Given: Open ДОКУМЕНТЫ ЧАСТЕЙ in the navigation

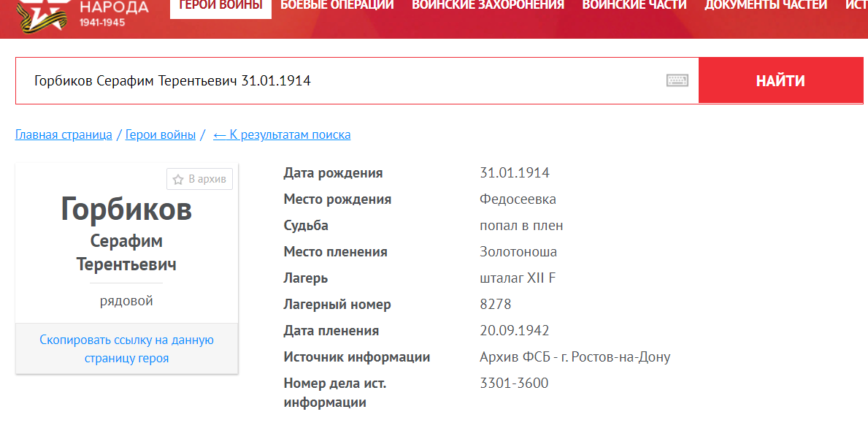Looking at the screenshot, I should [x=766, y=6].
